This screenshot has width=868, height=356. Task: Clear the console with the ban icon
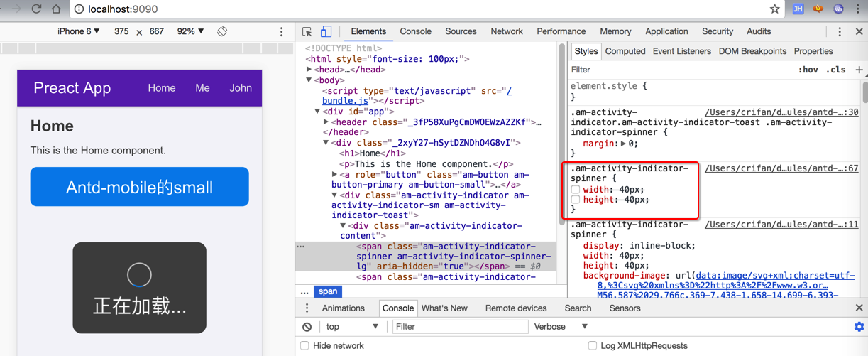tap(307, 327)
